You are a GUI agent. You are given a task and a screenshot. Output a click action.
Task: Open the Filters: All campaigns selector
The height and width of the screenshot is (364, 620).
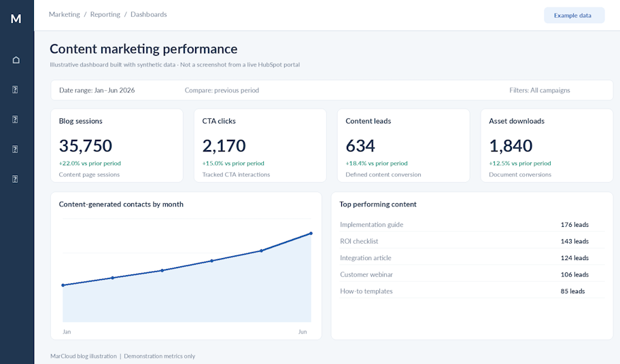click(540, 90)
